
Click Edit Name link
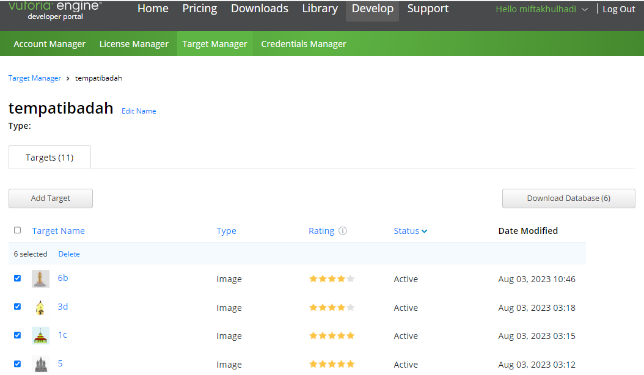click(139, 111)
